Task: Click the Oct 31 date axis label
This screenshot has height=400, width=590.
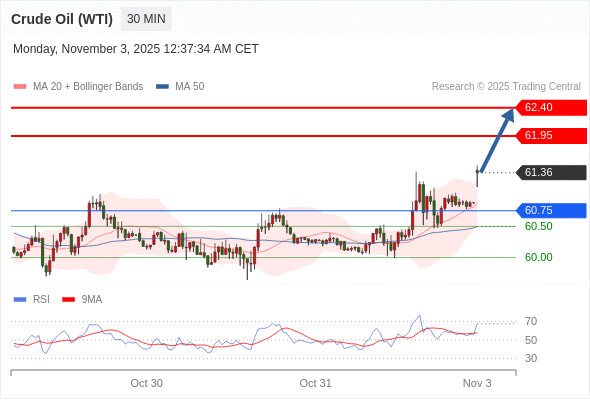Action: pyautogui.click(x=315, y=383)
